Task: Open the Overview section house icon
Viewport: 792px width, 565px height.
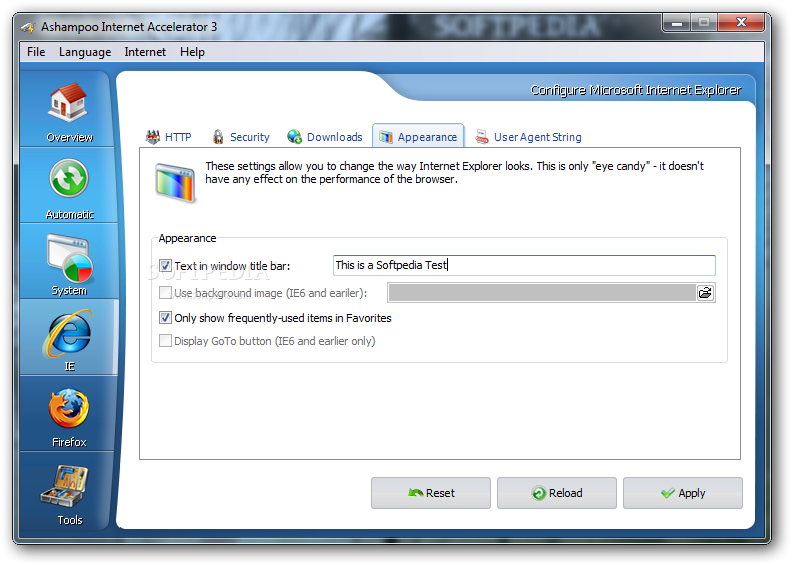Action: click(68, 102)
